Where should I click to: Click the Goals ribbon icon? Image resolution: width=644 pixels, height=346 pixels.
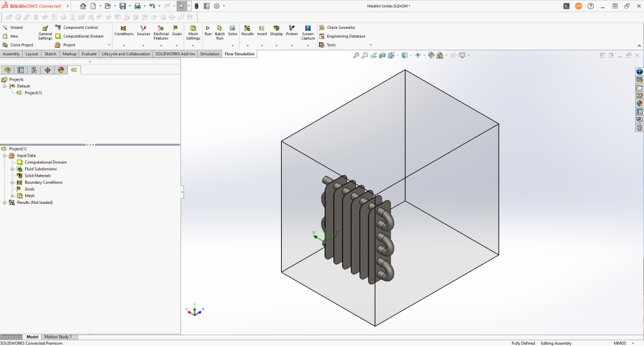[177, 31]
